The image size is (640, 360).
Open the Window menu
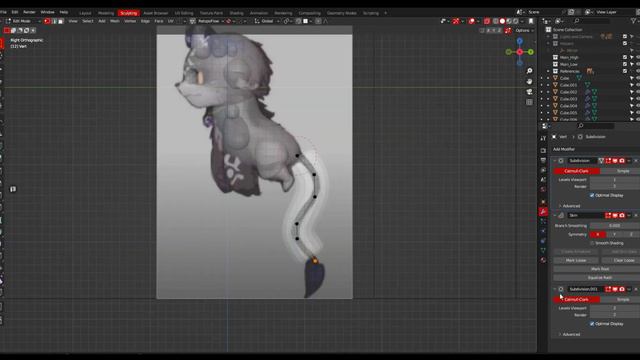(x=47, y=12)
